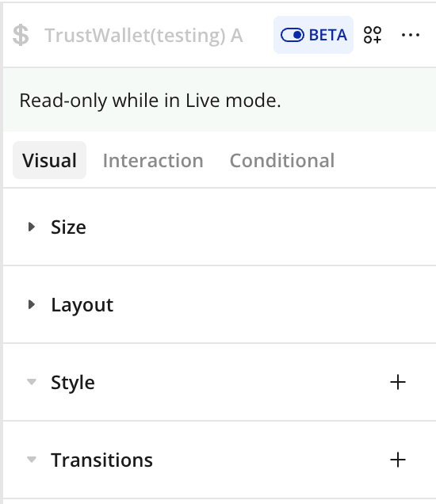Click the Layout section label
The height and width of the screenshot is (504, 436).
82,305
